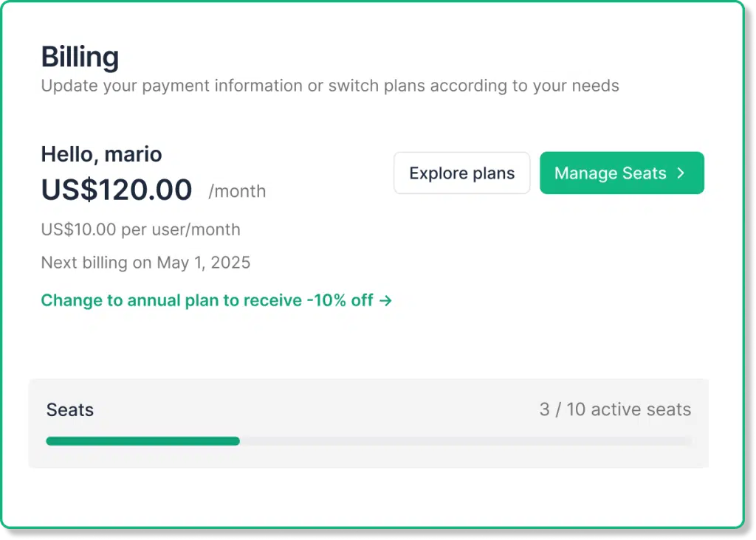Click the end of the green seats progress fill
This screenshot has width=756, height=540.
point(237,440)
